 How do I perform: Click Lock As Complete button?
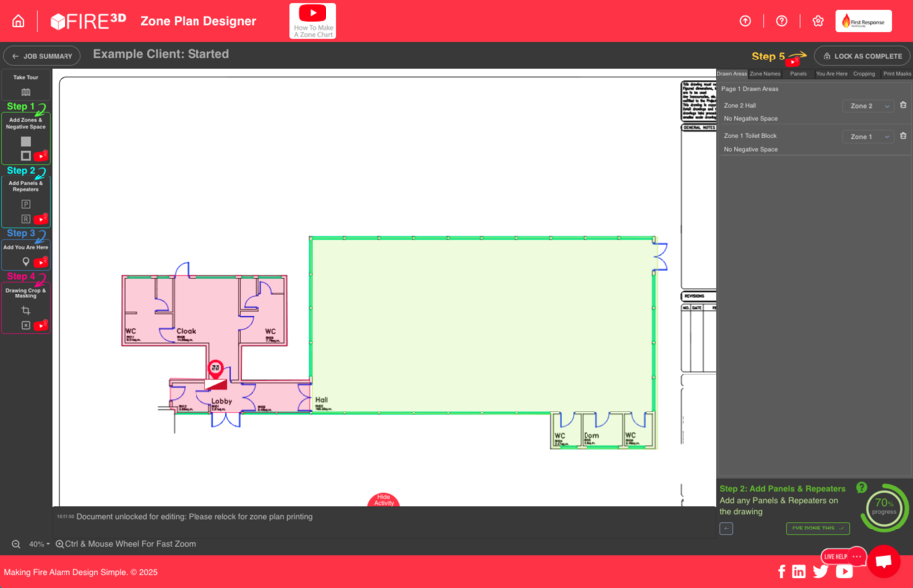click(x=861, y=56)
